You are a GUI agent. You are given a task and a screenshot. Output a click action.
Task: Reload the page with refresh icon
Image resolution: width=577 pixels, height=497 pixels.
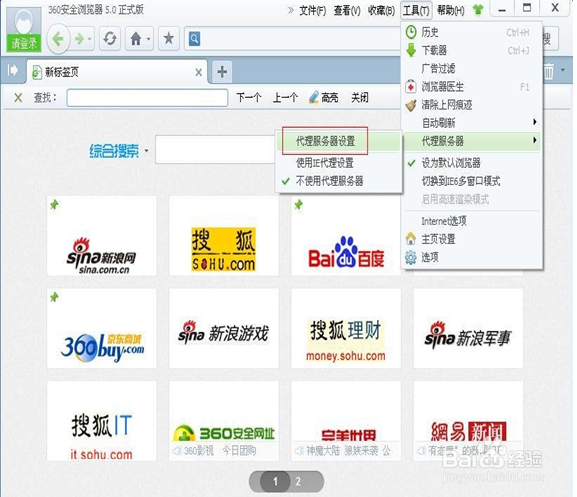coord(110,38)
